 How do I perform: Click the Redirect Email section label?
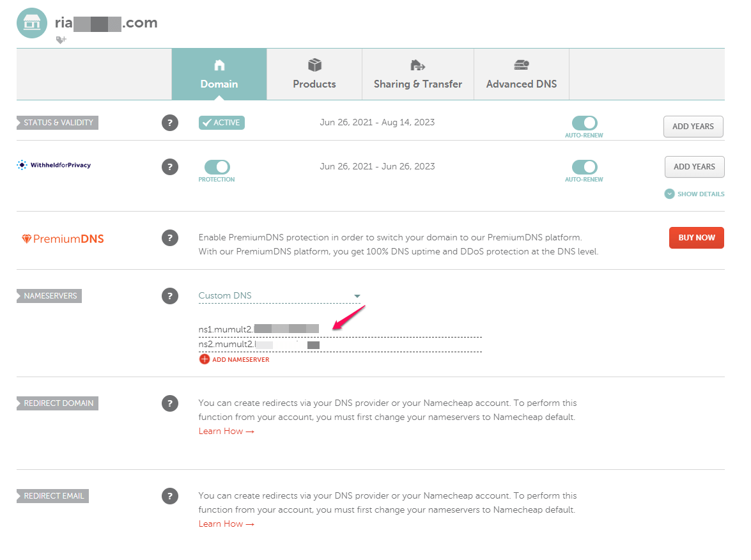click(52, 496)
